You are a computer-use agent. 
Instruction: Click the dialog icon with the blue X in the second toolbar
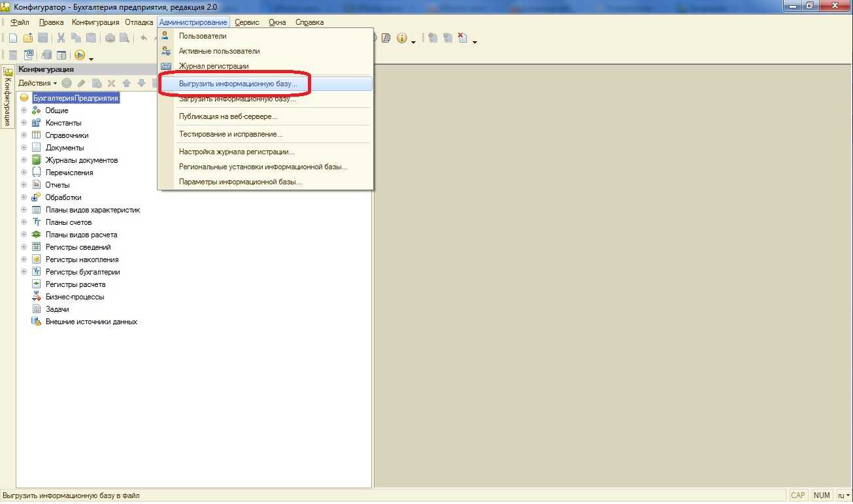tap(29, 56)
